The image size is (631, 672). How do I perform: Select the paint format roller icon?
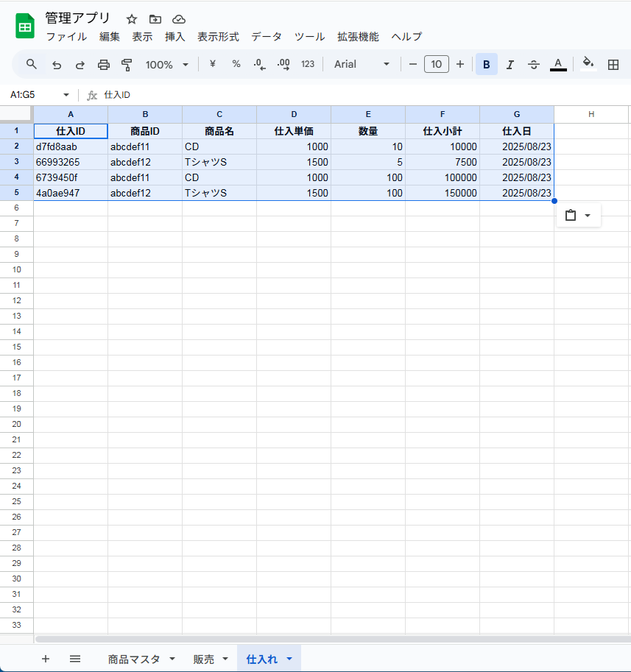tap(127, 65)
